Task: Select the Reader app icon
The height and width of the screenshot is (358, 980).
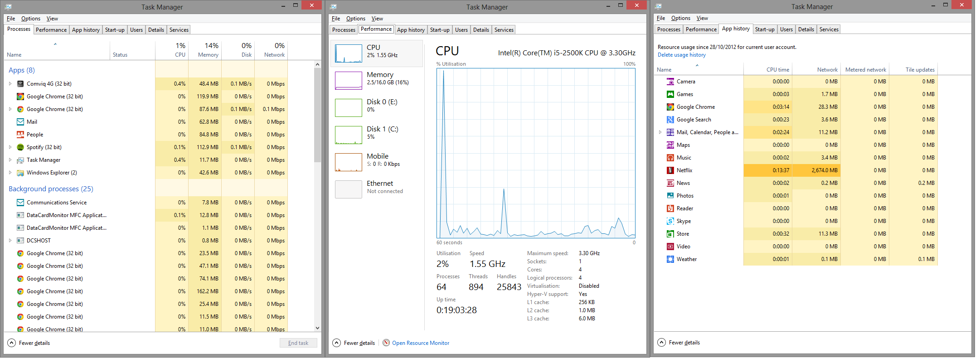Action: 670,208
